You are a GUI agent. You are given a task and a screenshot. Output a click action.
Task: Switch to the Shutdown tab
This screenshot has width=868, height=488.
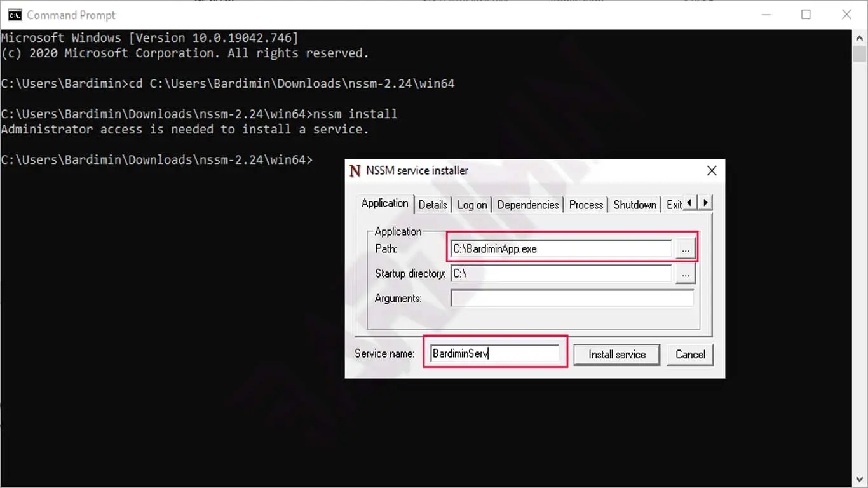(634, 205)
